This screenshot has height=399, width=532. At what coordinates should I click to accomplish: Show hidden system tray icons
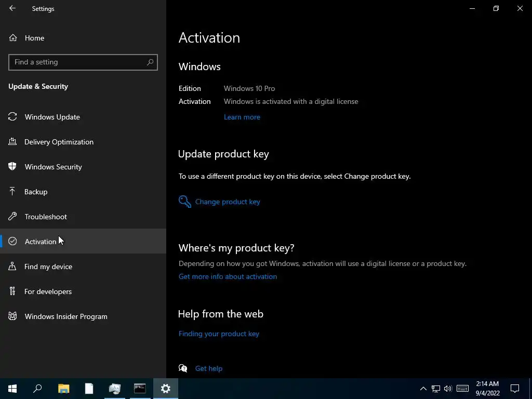423,389
